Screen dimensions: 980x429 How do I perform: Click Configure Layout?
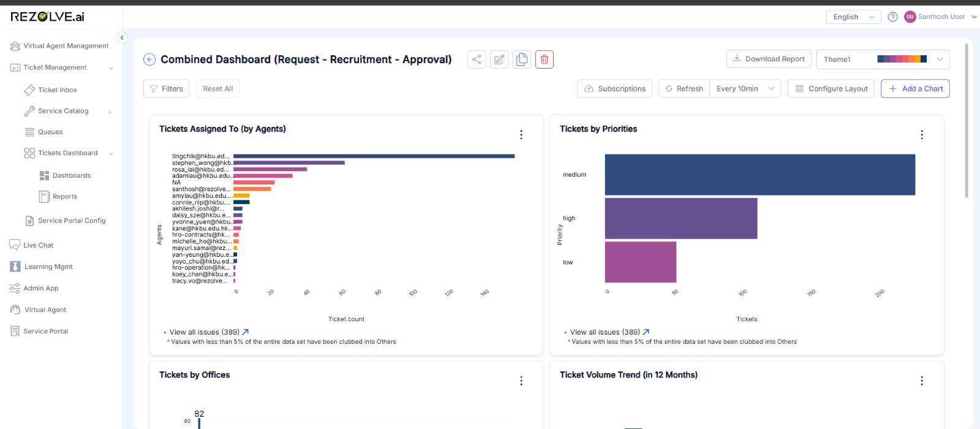(x=831, y=89)
